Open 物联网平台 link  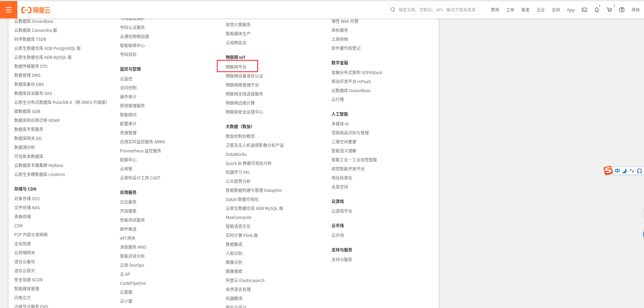(236, 67)
